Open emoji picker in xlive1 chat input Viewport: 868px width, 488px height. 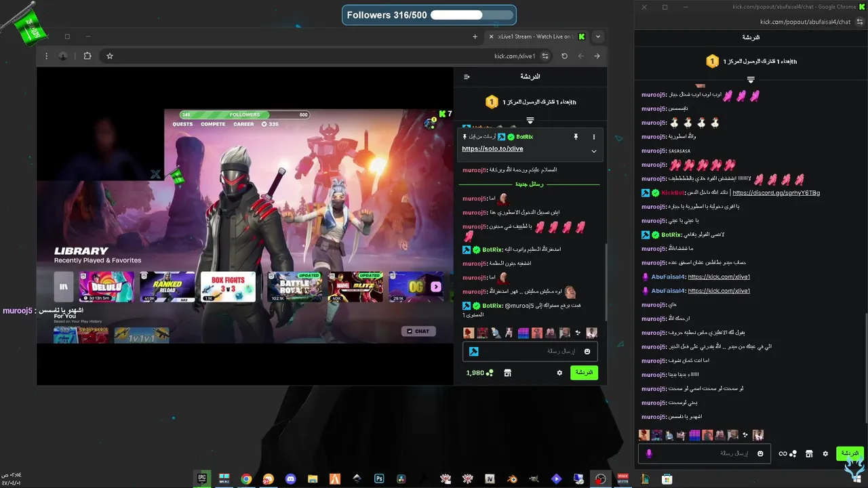587,351
